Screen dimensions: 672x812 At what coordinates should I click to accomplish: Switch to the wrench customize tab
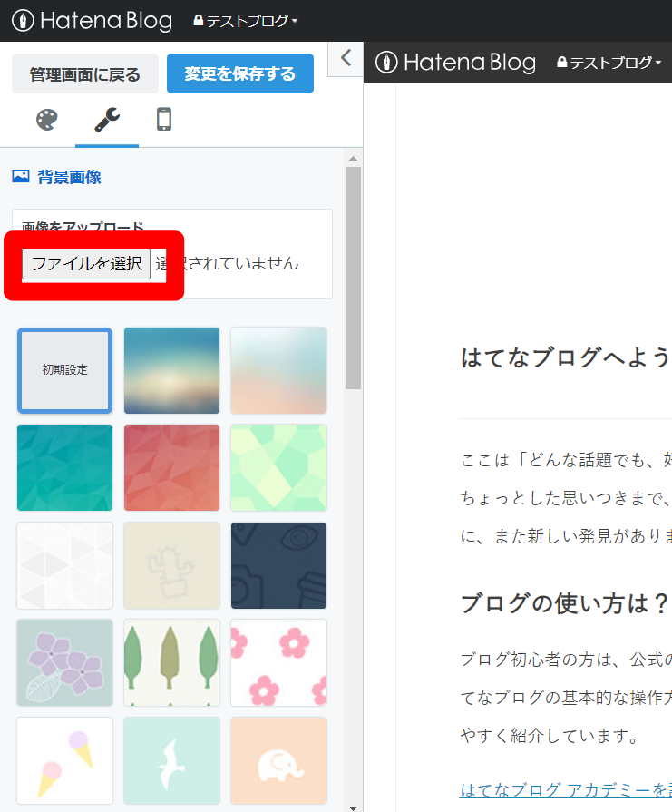point(107,120)
